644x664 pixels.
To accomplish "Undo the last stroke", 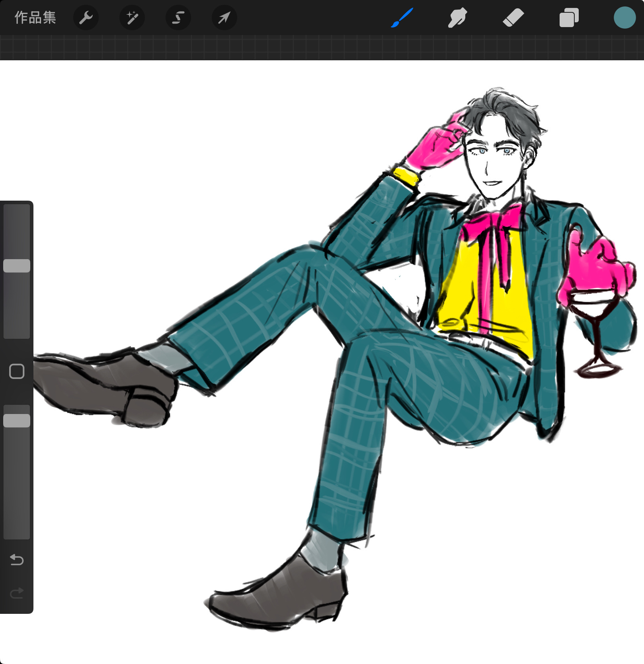I will [17, 560].
